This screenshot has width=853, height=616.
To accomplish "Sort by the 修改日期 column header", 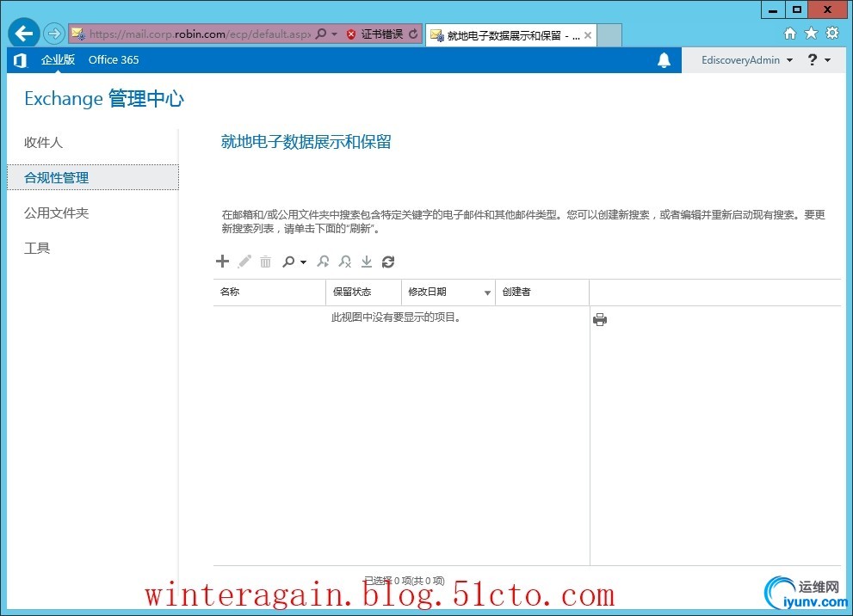I will (x=448, y=292).
